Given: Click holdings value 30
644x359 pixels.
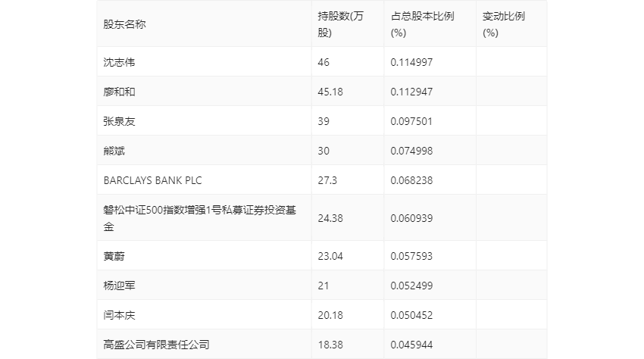Looking at the screenshot, I should (x=324, y=151).
